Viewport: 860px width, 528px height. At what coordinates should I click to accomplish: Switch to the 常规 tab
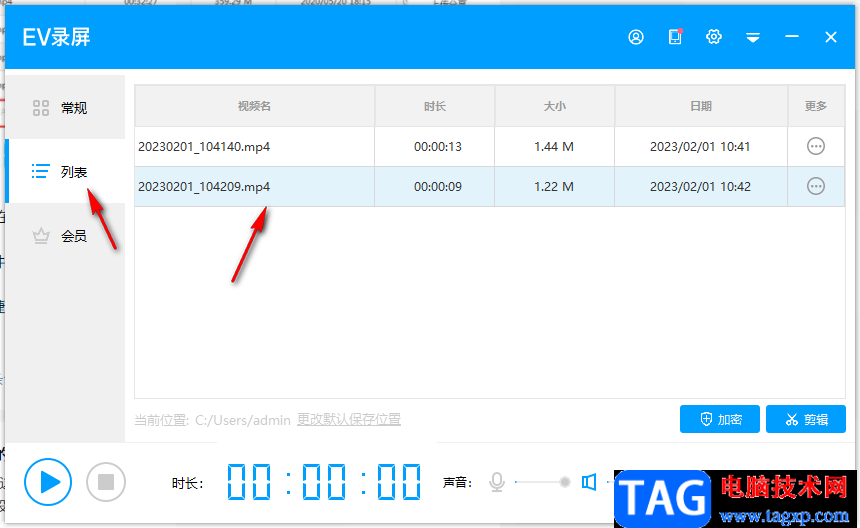click(x=65, y=107)
